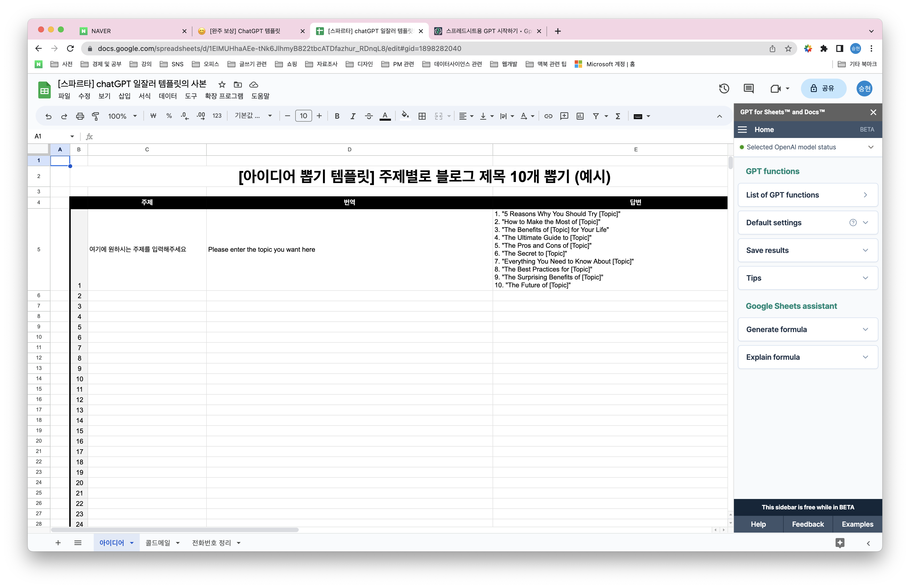Click the move to folder icon

[238, 84]
